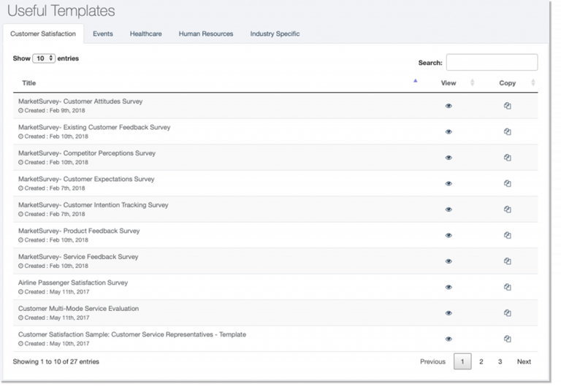
Task: View the Product Feedback Survey
Action: [449, 235]
